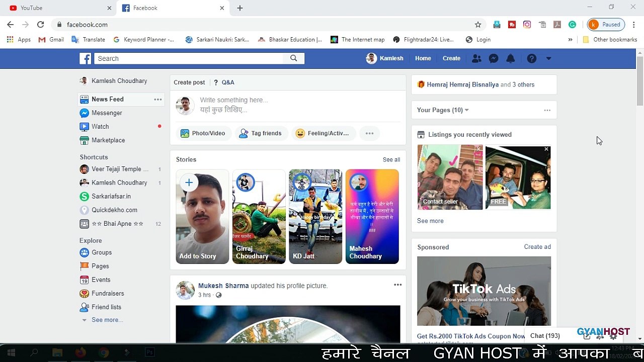Open File Explorer from the taskbar
The height and width of the screenshot is (362, 644).
[x=57, y=352]
